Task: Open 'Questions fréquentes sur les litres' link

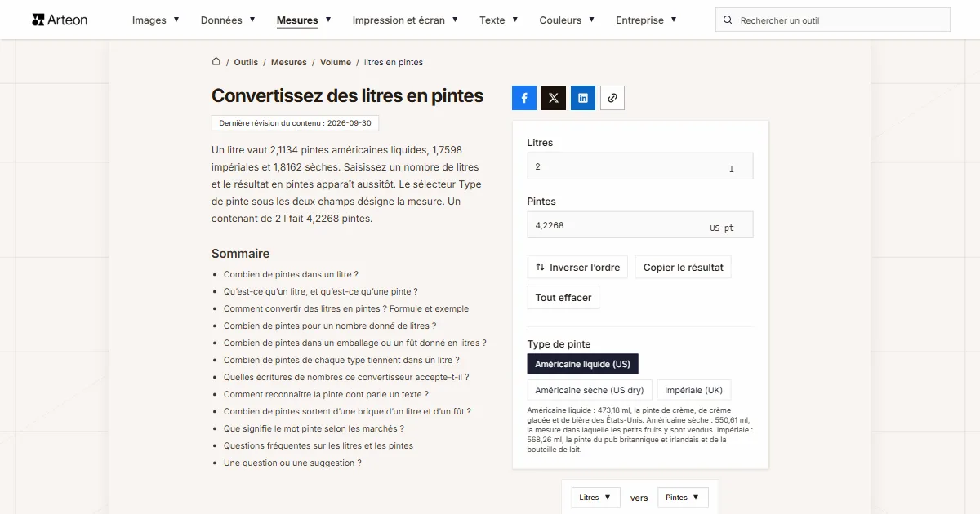Action: 318,445
